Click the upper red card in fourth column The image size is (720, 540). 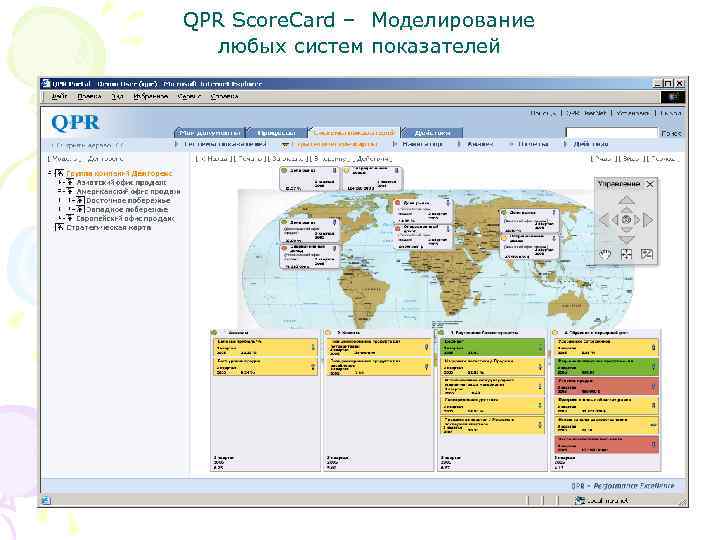606,387
